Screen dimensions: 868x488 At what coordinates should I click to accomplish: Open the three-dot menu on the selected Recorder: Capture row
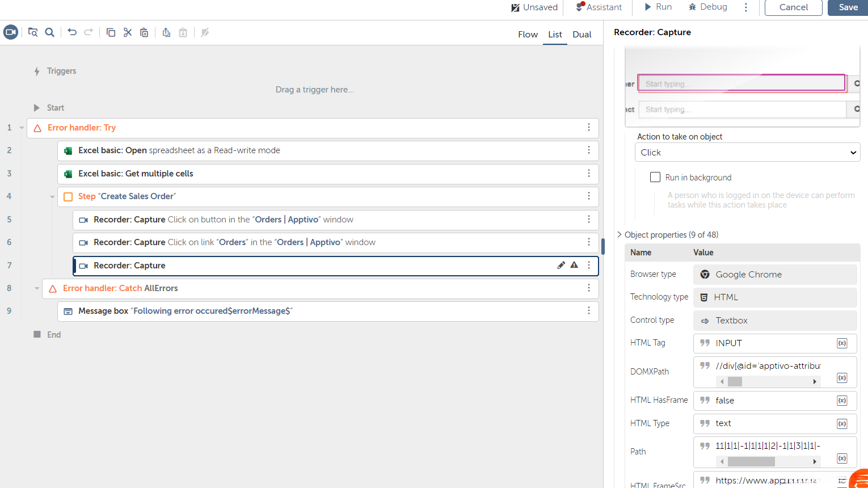coord(589,266)
